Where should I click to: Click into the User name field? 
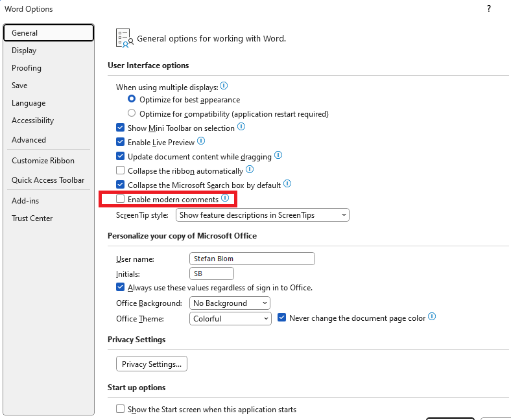[252, 259]
